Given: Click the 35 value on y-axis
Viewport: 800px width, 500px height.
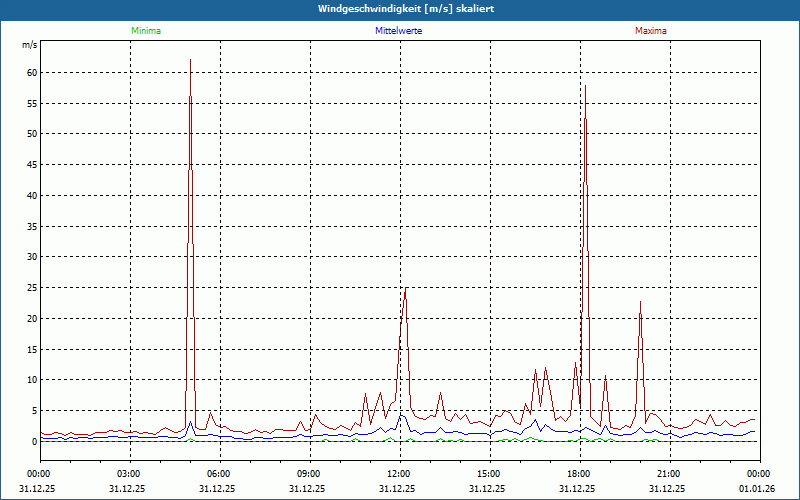Looking at the screenshot, I should [x=33, y=227].
